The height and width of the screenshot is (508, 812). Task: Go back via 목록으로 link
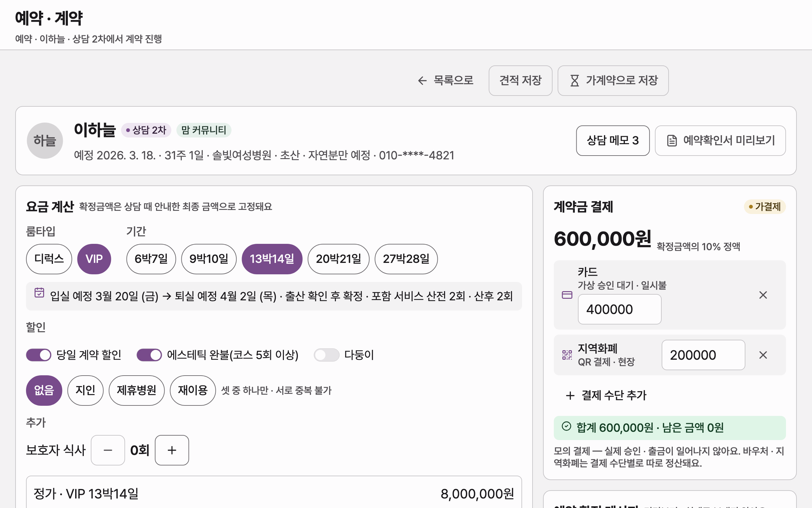(445, 81)
